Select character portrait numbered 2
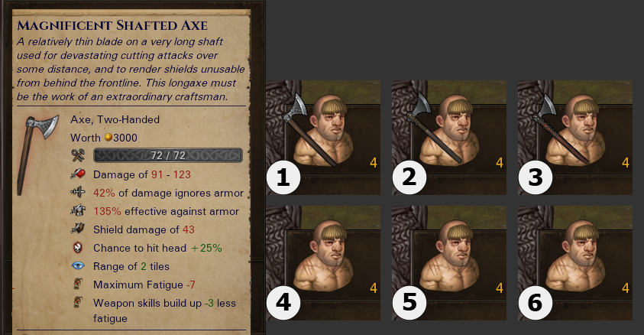Image resolution: width=644 pixels, height=335 pixels. tap(449, 137)
